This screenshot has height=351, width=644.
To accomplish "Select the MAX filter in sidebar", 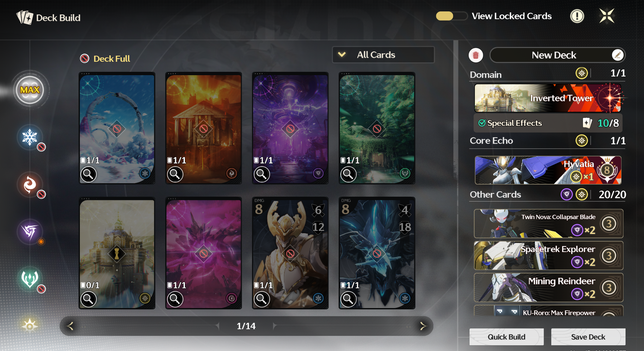I will tap(30, 90).
